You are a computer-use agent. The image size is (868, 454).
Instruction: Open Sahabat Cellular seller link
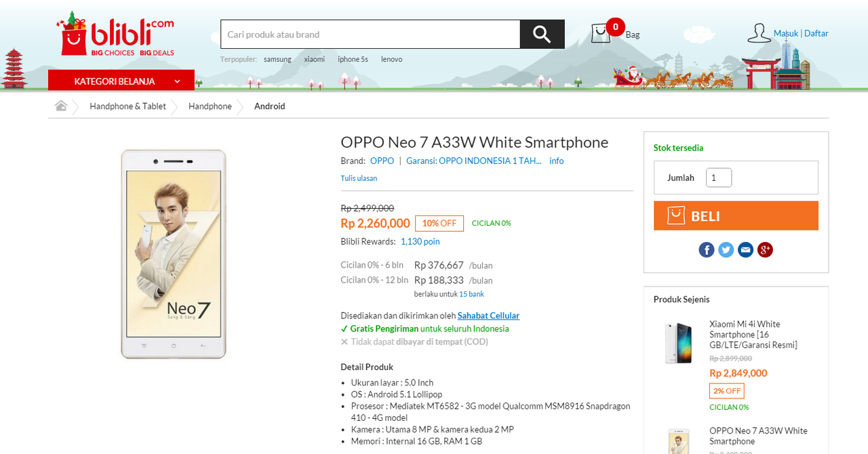point(488,316)
